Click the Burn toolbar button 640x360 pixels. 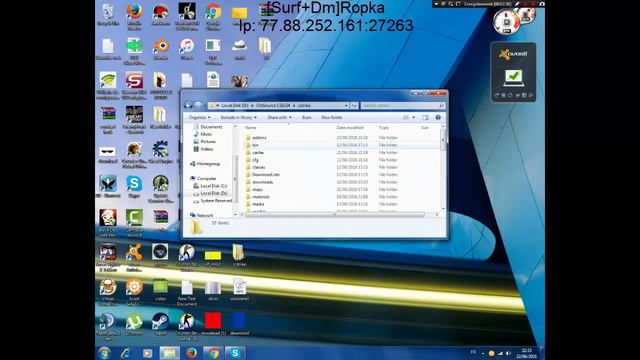coord(307,118)
